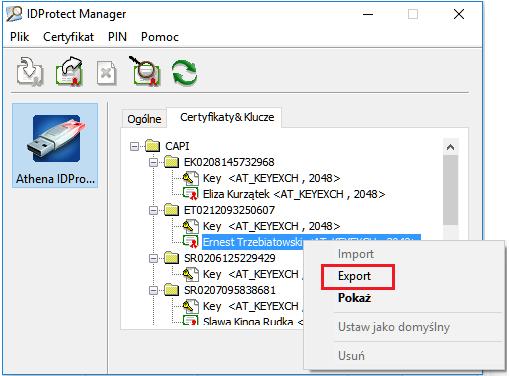
Task: Choose Pokaż in the context menu
Action: pyautogui.click(x=354, y=298)
